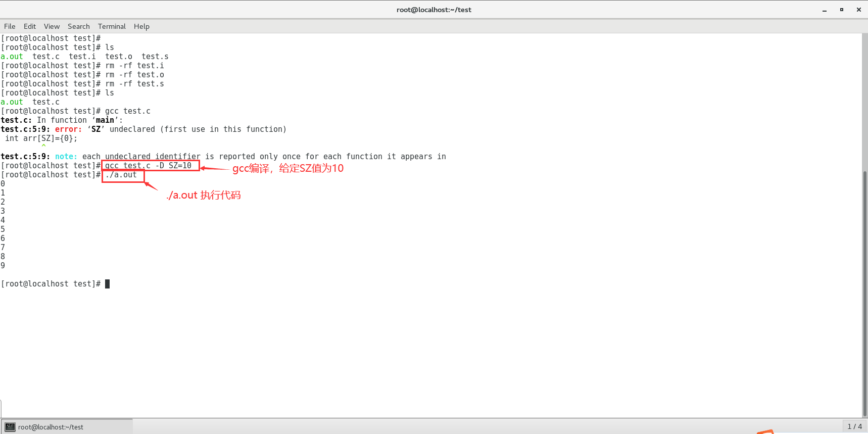Click the block cursor at the last prompt
This screenshot has width=868, height=434.
point(107,284)
